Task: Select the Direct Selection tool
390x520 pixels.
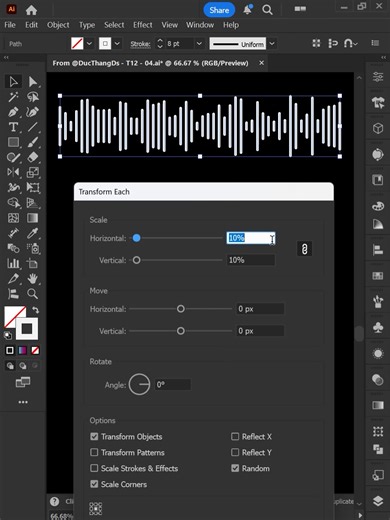Action: coord(32,82)
